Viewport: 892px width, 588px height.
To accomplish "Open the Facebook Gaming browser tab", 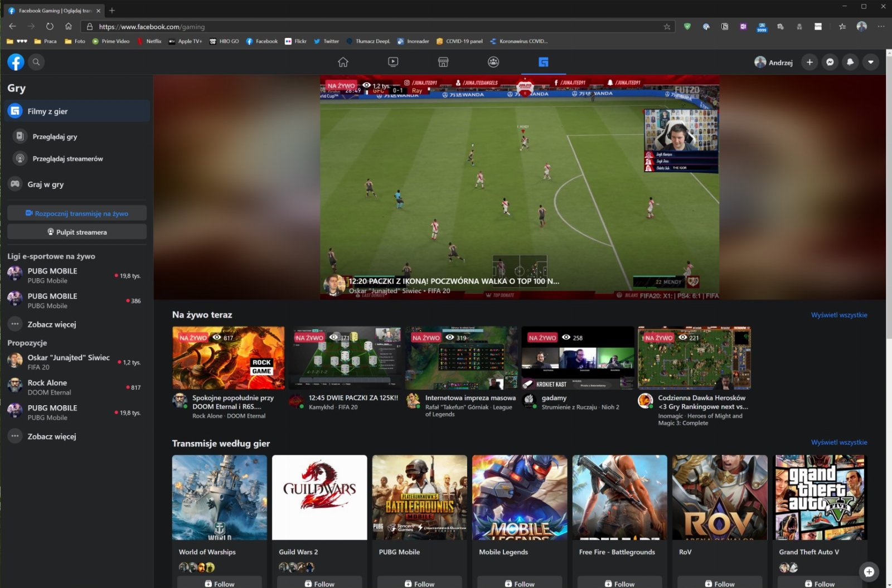I will [54, 10].
